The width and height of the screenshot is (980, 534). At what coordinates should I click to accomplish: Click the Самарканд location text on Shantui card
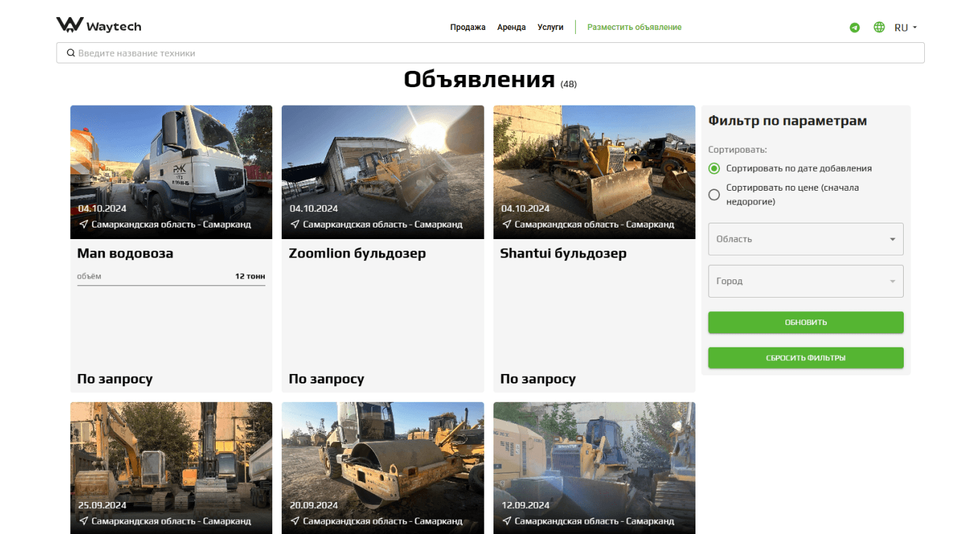tap(595, 224)
